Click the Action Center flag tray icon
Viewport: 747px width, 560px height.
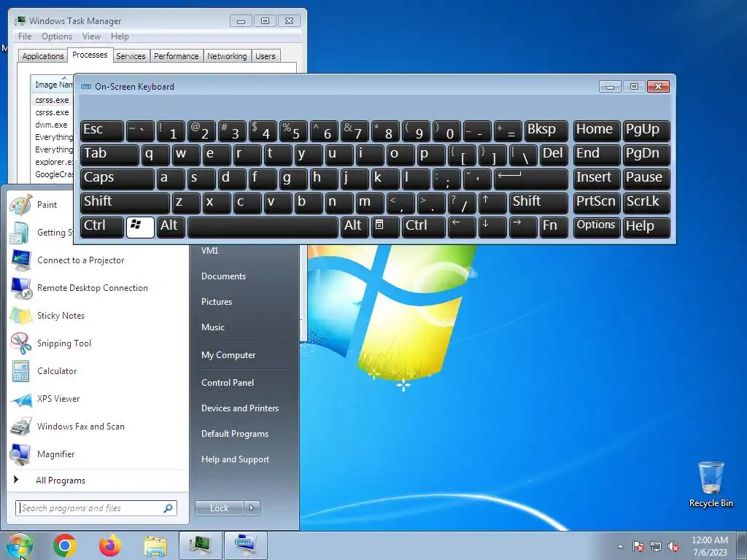tap(638, 547)
